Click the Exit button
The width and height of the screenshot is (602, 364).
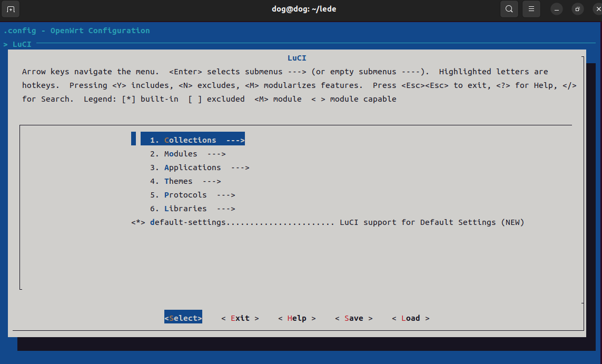click(240, 318)
